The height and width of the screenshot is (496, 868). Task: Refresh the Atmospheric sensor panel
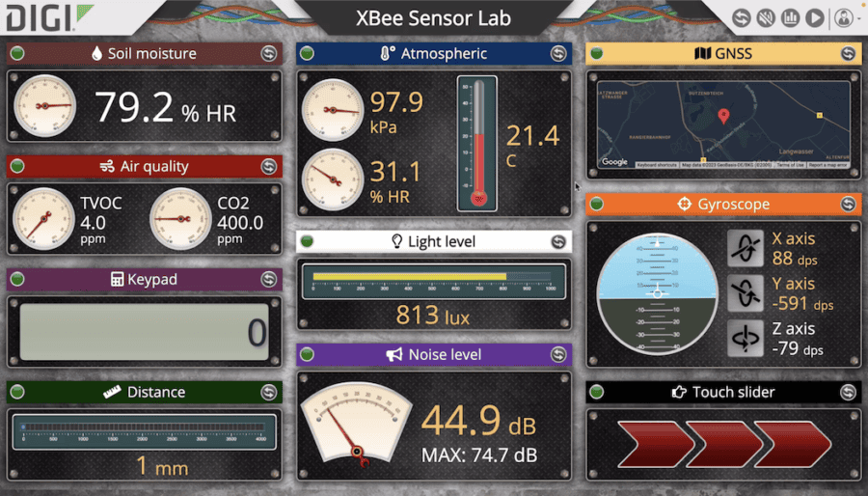[x=557, y=54]
